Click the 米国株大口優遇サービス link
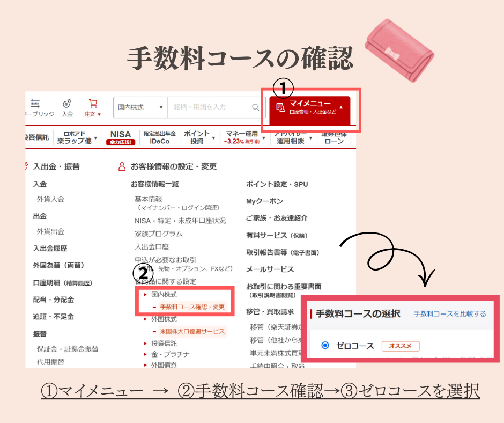 click(192, 331)
